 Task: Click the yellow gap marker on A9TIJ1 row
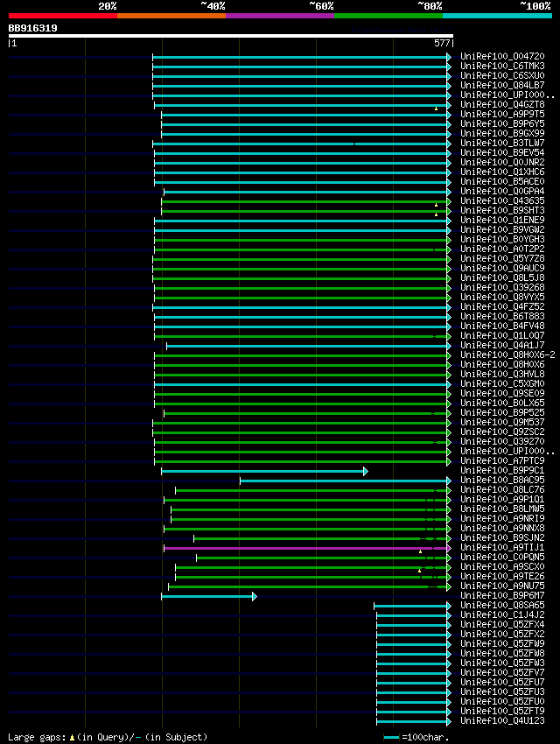420,551
